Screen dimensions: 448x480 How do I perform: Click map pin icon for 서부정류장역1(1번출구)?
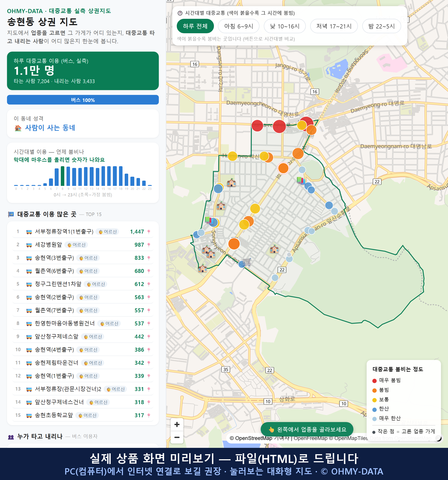pos(149,232)
